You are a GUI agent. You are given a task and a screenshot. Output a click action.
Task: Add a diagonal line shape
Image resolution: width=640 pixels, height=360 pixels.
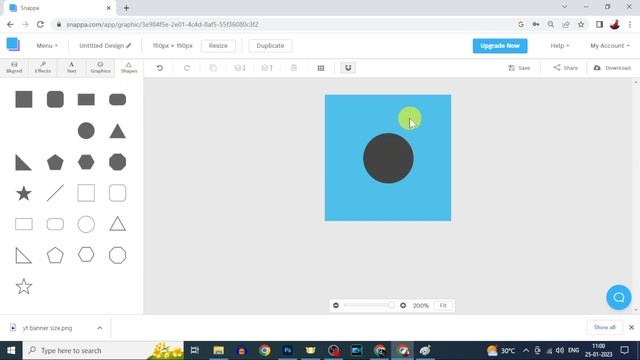coord(55,193)
